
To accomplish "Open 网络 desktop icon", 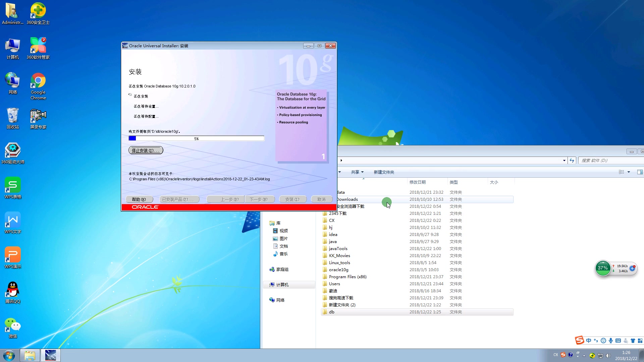I will [12, 83].
